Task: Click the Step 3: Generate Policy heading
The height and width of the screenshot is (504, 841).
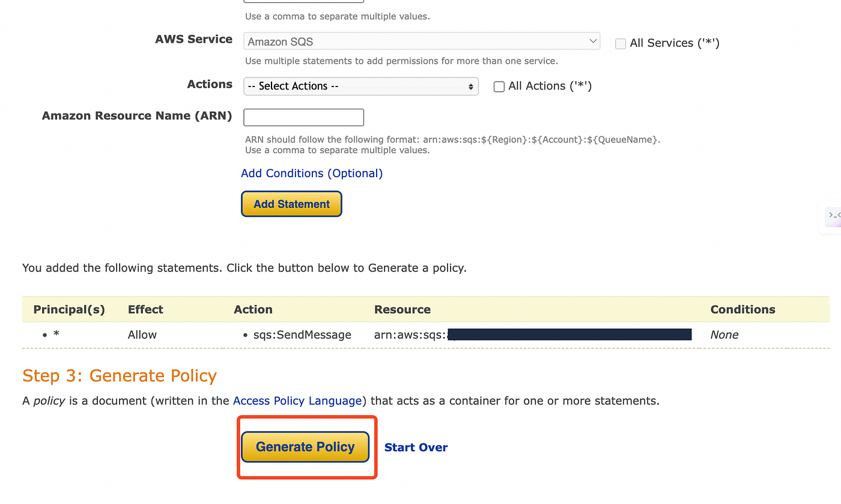Action: 120,376
